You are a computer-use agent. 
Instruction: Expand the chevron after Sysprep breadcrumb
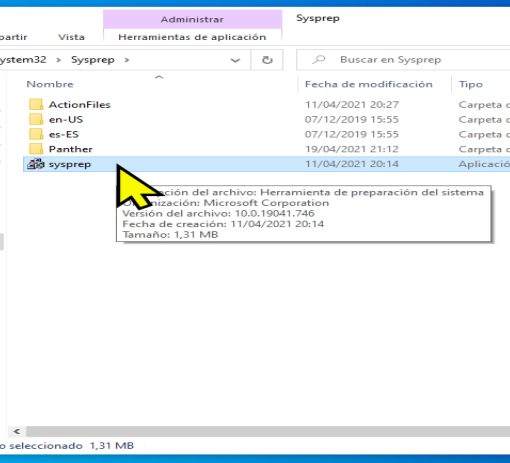coord(127,60)
